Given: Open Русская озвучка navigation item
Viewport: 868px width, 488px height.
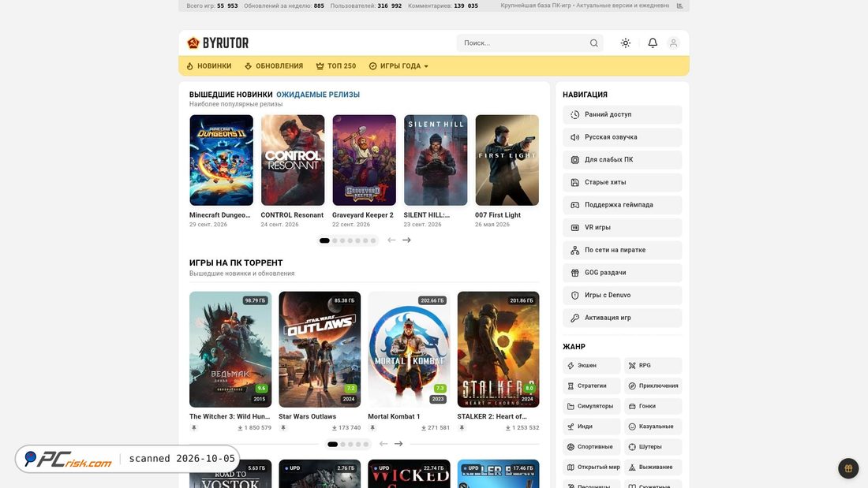Looking at the screenshot, I should point(623,137).
